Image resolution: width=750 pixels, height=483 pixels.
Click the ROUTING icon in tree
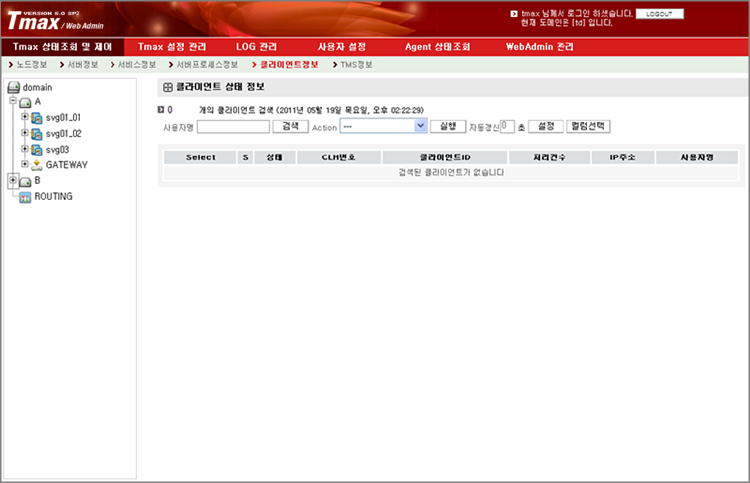pyautogui.click(x=25, y=197)
